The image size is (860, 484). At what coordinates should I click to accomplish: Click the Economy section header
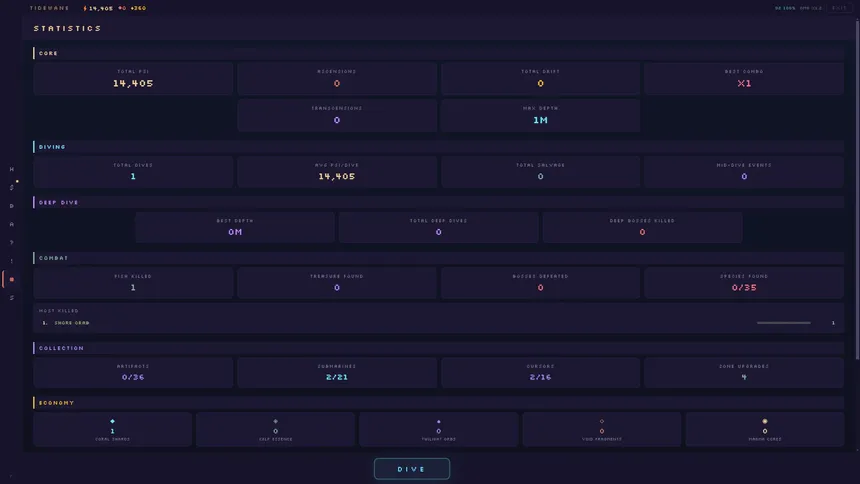(x=56, y=403)
